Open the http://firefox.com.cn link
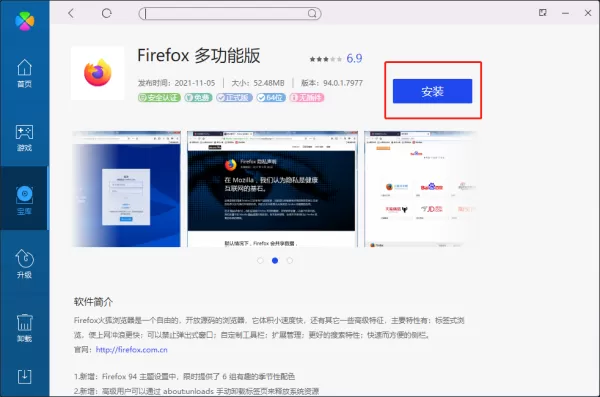This screenshot has height=397, width=600. (x=132, y=350)
